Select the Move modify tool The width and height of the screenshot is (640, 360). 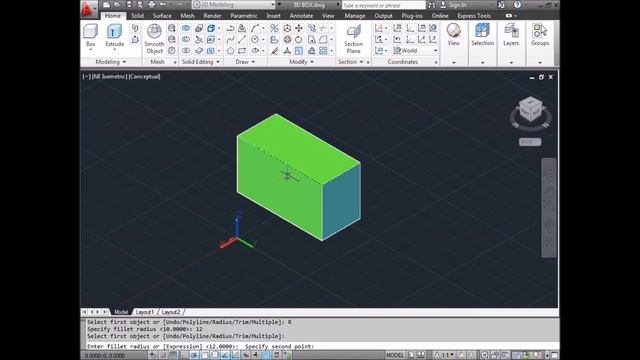(x=299, y=28)
